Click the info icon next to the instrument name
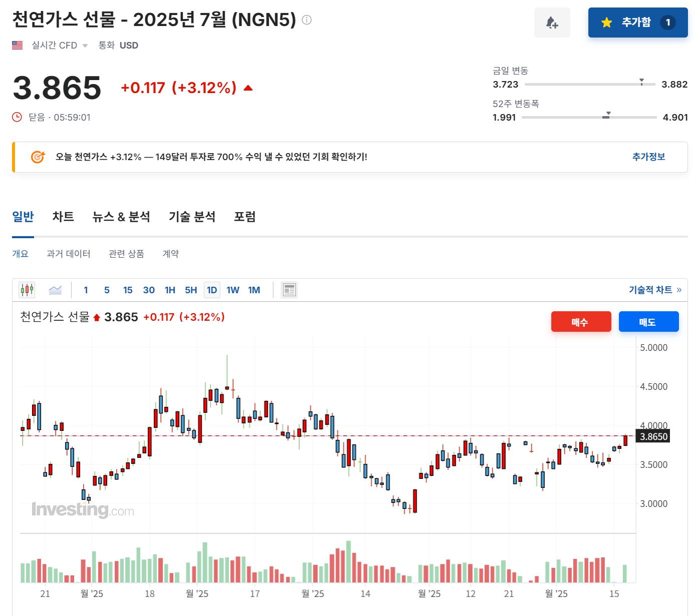The image size is (700, 616). point(305,20)
